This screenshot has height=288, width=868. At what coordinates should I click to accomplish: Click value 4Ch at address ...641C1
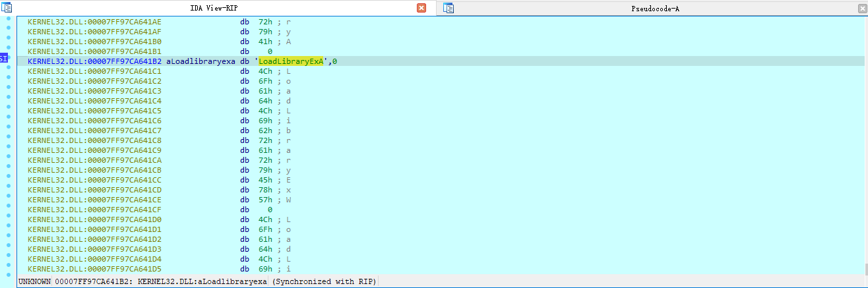pos(265,71)
